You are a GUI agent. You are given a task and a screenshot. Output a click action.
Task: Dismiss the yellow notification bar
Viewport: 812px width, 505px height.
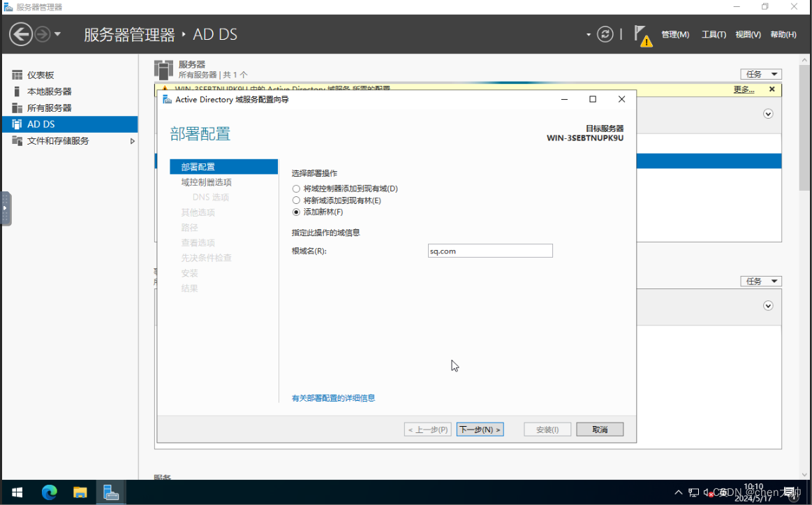(x=772, y=89)
